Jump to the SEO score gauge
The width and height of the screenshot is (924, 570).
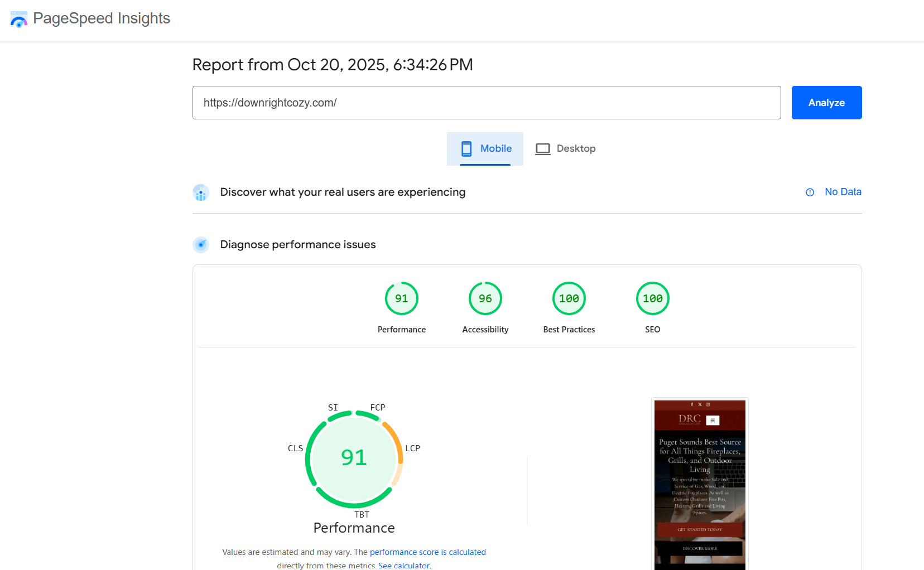(652, 299)
